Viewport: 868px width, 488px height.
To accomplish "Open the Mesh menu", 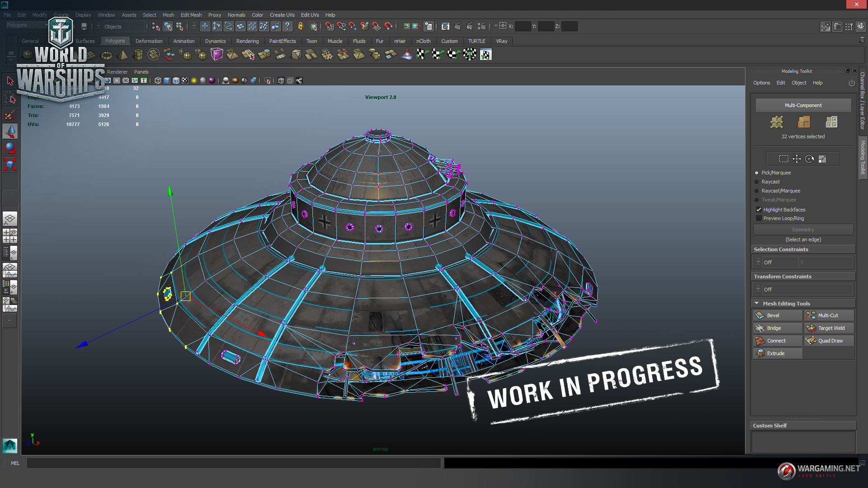I will pos(168,15).
